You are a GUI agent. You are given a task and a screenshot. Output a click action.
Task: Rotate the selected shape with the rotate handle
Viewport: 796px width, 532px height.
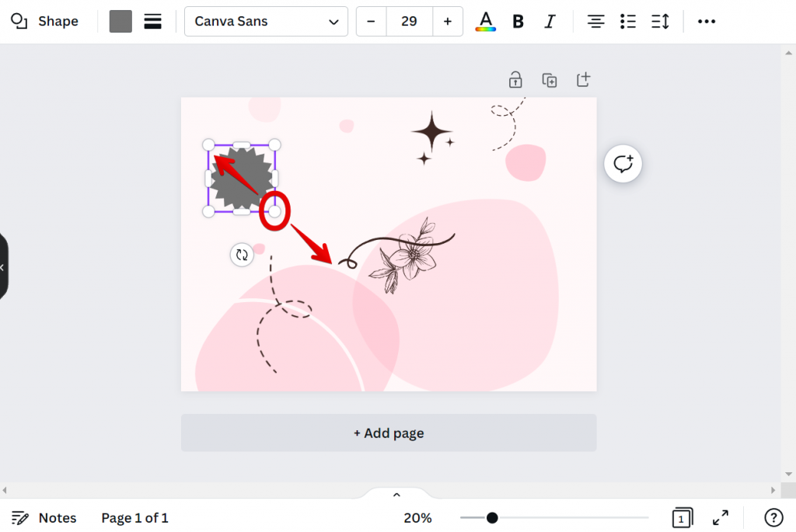242,255
